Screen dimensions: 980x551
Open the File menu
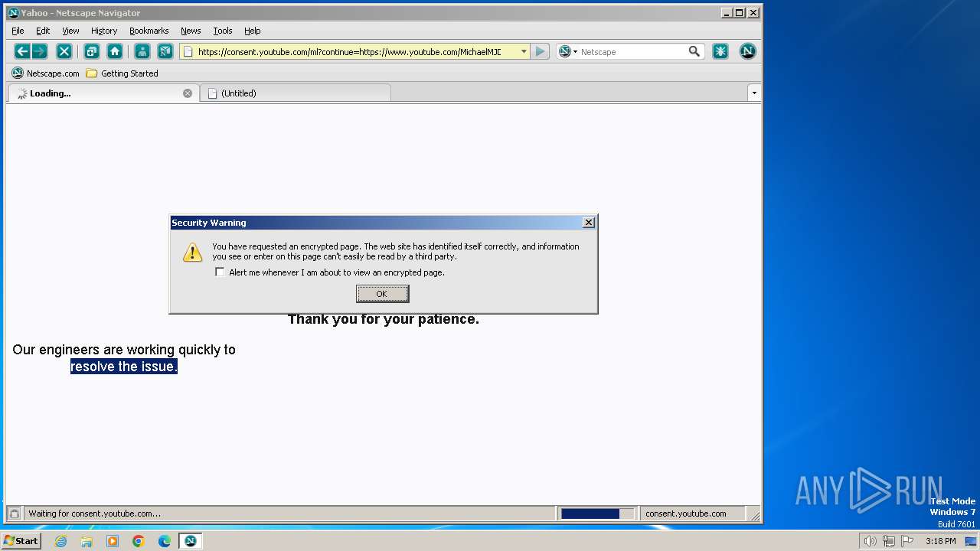18,31
